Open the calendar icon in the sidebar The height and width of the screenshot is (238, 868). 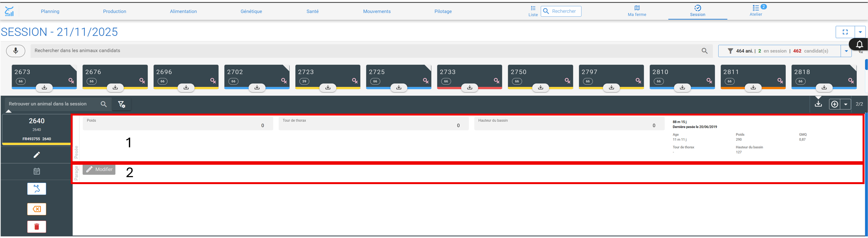click(x=37, y=171)
